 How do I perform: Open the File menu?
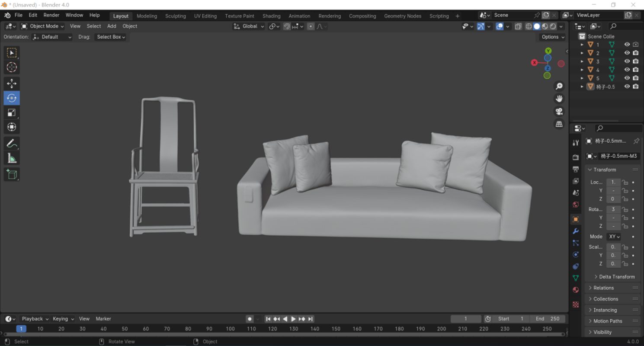(x=19, y=15)
